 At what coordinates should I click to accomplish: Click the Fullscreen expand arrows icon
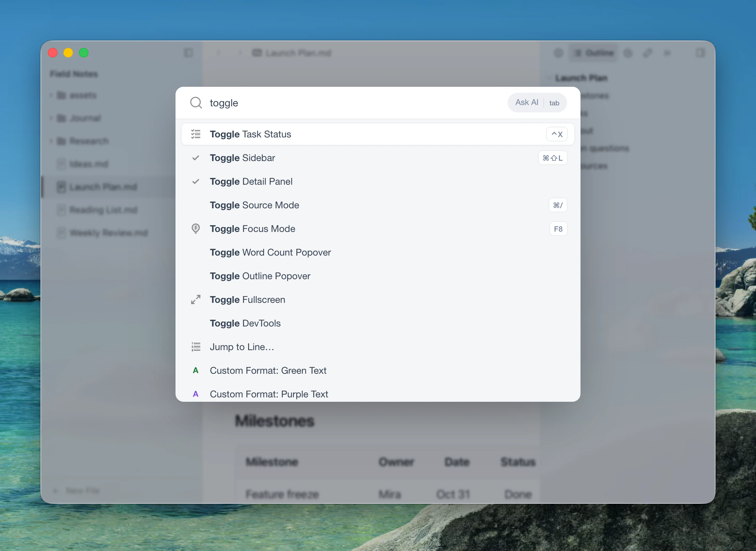point(196,299)
